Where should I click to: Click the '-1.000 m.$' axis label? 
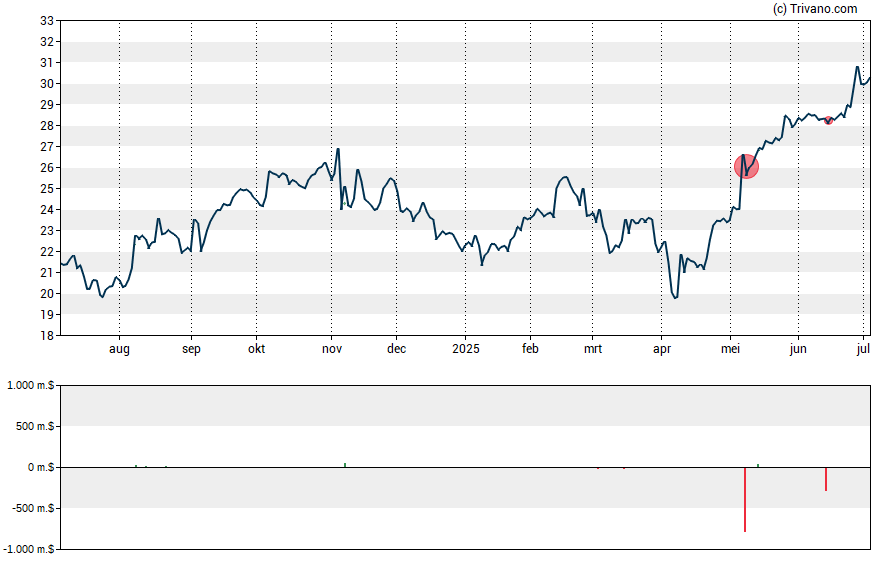tap(29, 549)
